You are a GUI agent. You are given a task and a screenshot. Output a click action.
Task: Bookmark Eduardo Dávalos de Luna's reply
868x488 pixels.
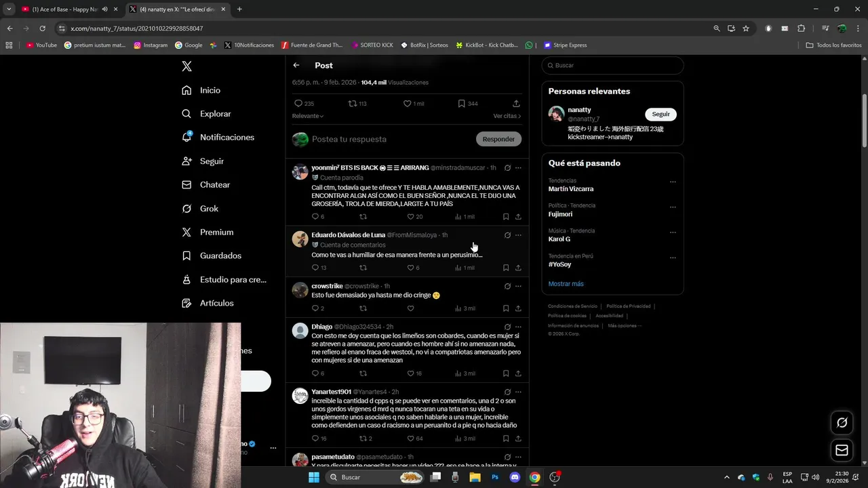[x=506, y=268]
